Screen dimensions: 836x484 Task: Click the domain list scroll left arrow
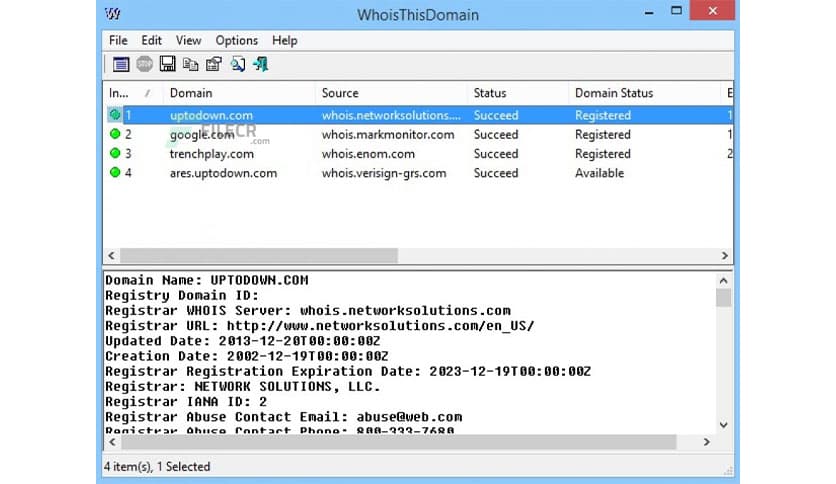(x=111, y=255)
